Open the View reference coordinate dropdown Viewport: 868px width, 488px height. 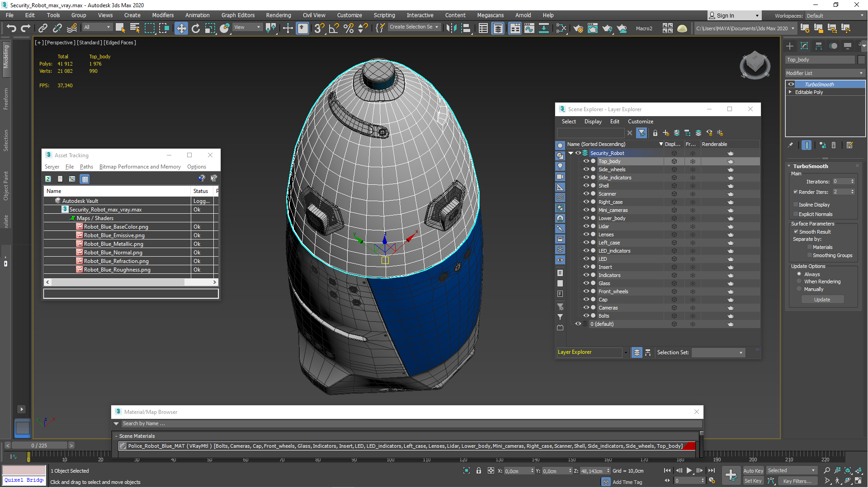pyautogui.click(x=247, y=28)
